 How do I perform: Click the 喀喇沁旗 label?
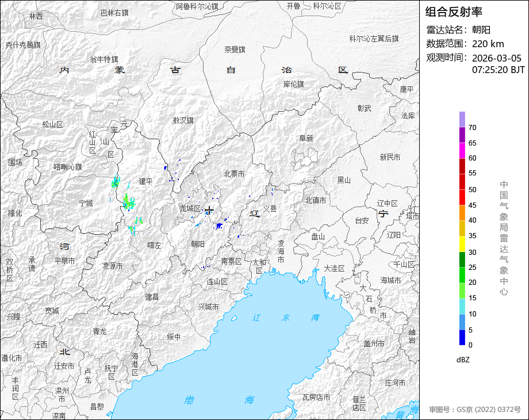pyautogui.click(x=67, y=167)
